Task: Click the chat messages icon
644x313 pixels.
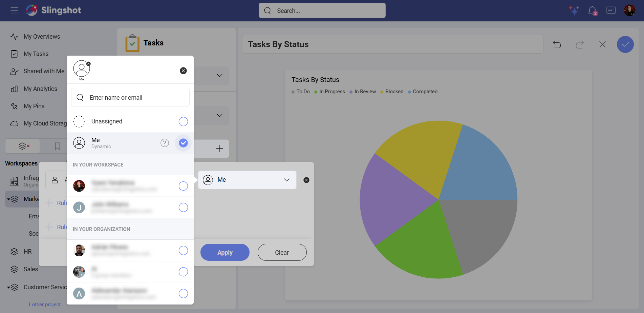Action: click(611, 11)
